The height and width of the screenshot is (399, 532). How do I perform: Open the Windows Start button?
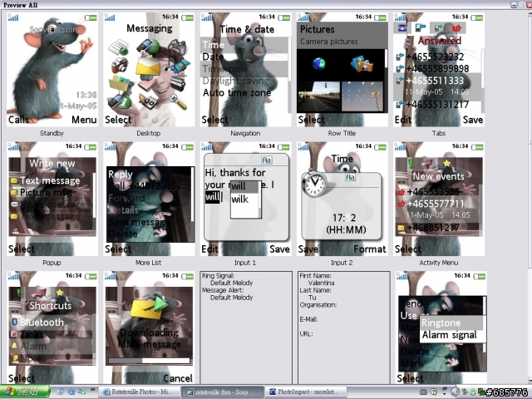pos(25,392)
